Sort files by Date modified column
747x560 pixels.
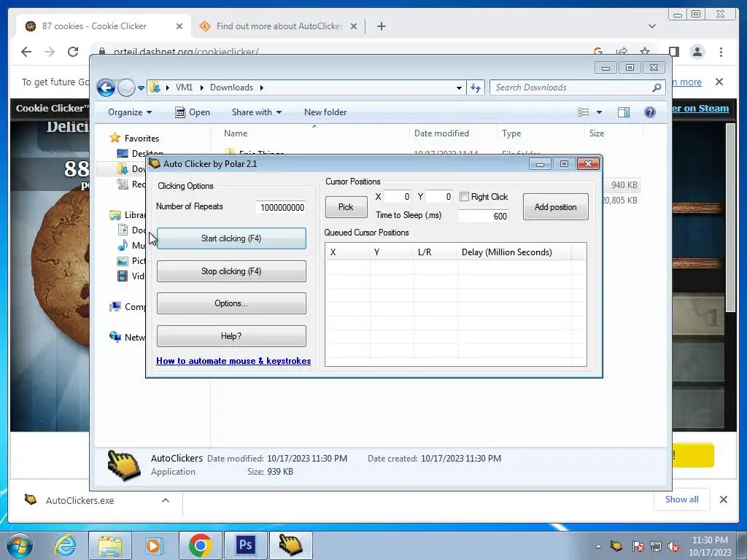pyautogui.click(x=441, y=133)
